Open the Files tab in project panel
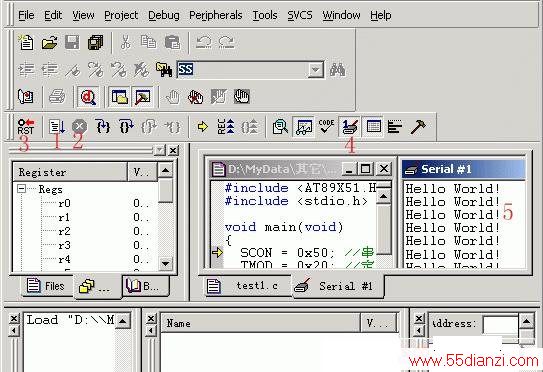Image resolution: width=543 pixels, height=372 pixels. pyautogui.click(x=46, y=286)
